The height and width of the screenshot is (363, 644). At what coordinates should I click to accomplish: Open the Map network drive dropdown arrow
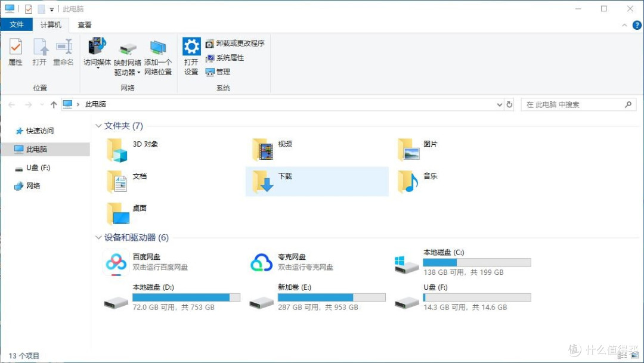point(138,73)
